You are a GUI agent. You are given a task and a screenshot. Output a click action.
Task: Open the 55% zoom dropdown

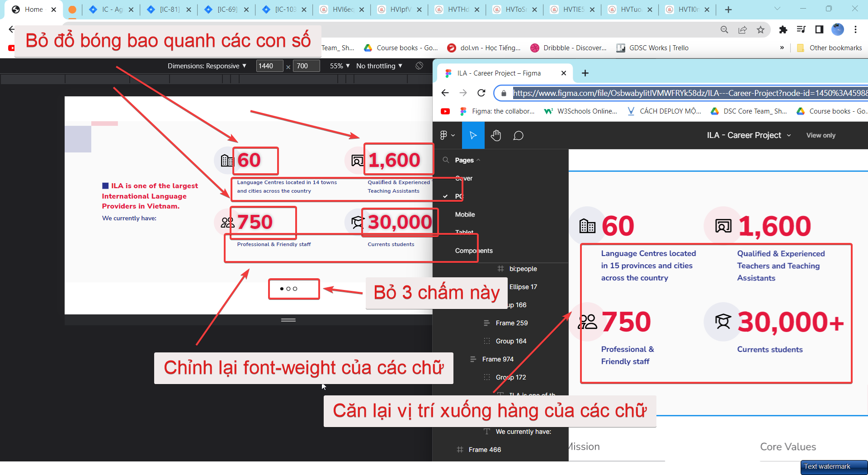pyautogui.click(x=340, y=66)
